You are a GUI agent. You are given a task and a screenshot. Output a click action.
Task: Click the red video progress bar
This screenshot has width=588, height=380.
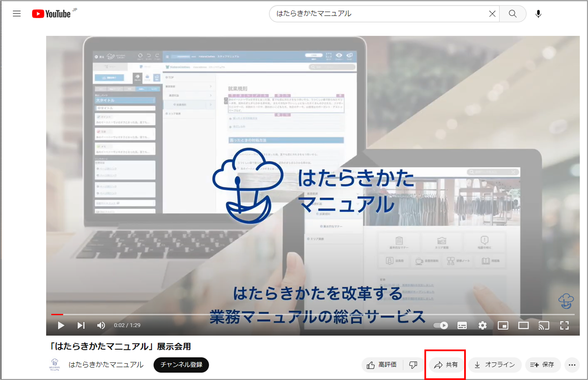tap(57, 314)
